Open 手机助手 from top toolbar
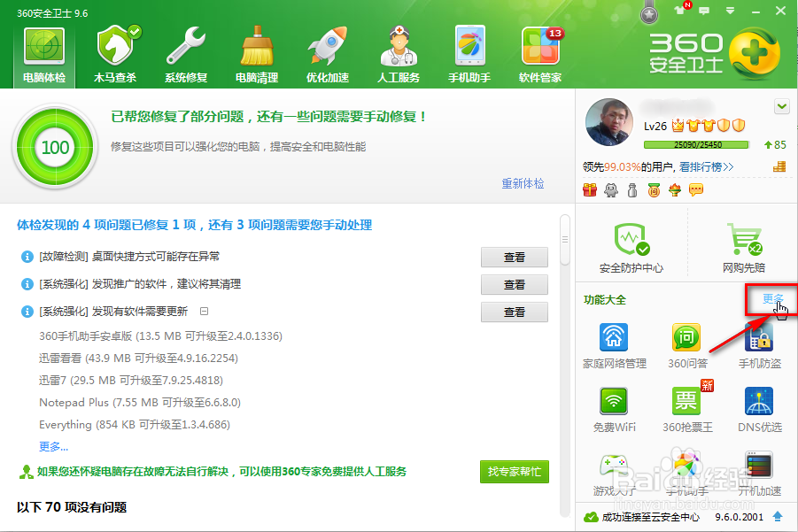The height and width of the screenshot is (532, 798). (469, 56)
